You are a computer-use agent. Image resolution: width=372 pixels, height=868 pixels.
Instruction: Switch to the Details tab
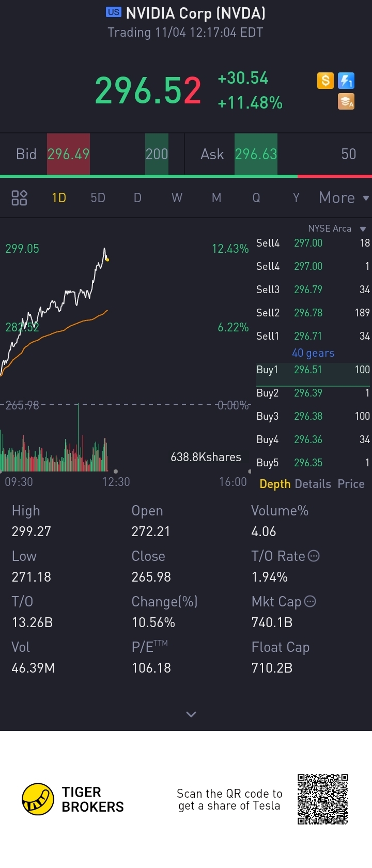click(x=313, y=484)
